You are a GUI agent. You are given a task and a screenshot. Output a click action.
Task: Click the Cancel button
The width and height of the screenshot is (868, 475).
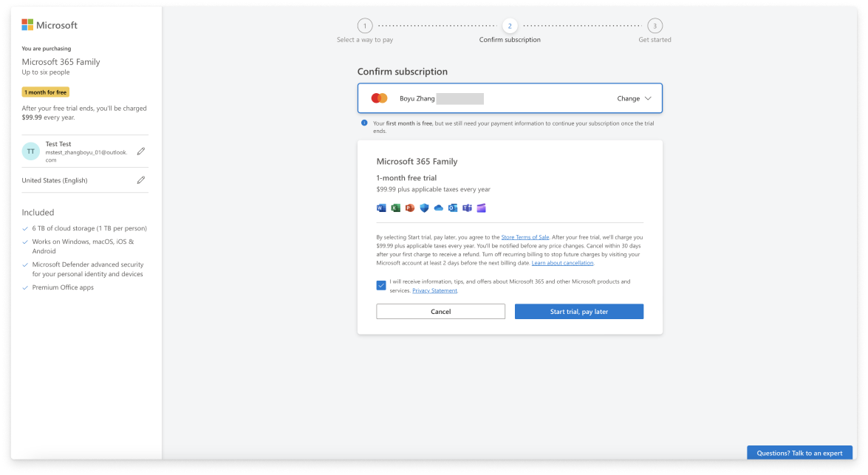tap(440, 311)
